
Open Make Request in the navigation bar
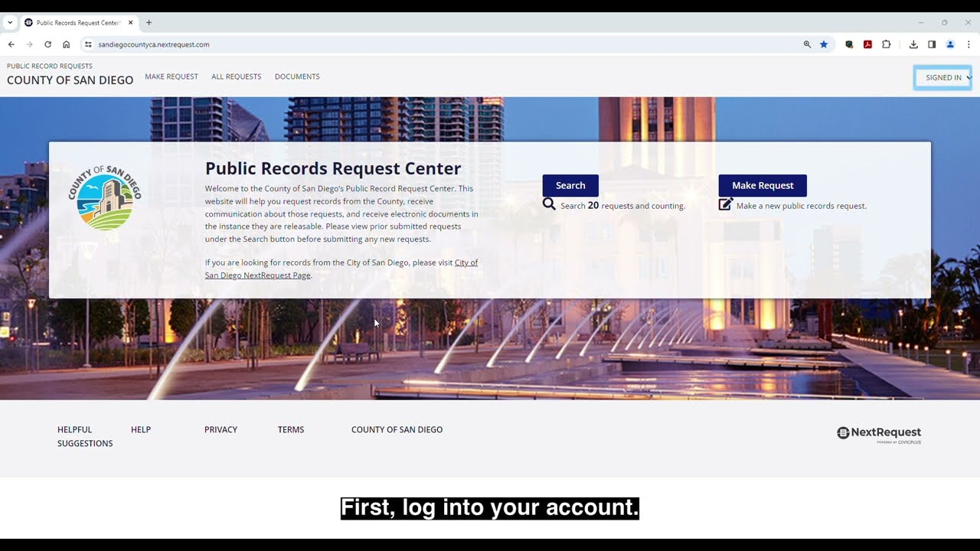(171, 77)
